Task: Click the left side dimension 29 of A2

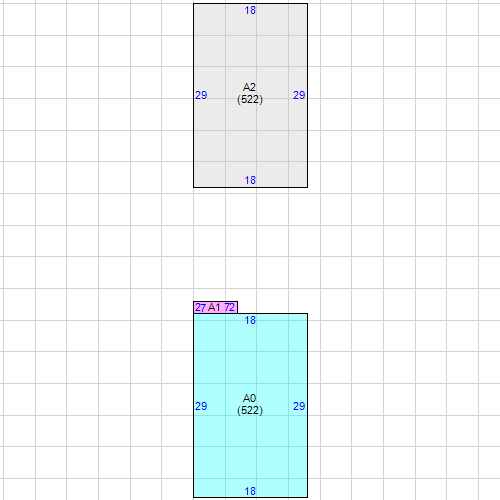Action: click(x=201, y=95)
